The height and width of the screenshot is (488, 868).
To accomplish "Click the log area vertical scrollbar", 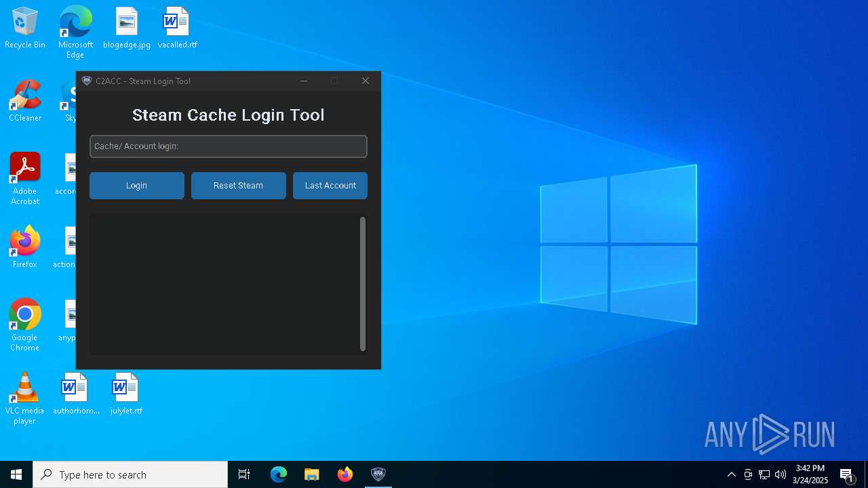I will point(363,284).
